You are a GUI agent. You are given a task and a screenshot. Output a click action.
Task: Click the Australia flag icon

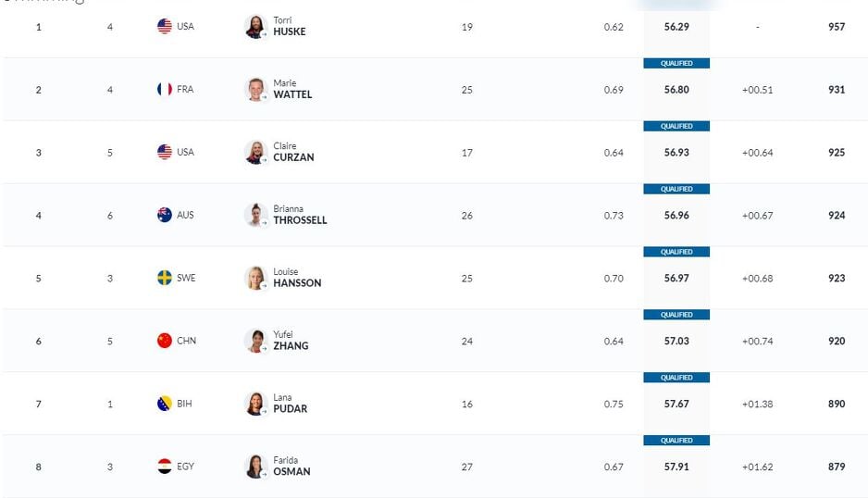[165, 215]
